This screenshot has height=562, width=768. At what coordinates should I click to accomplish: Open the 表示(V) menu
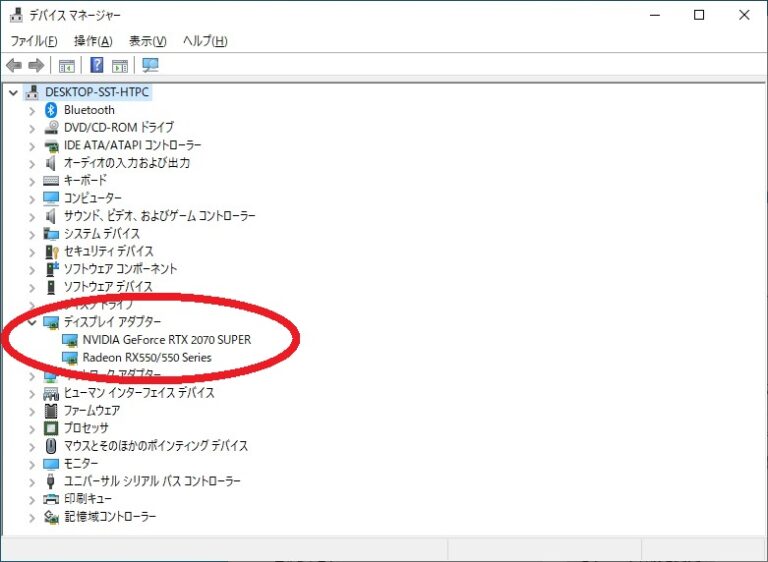coord(148,41)
